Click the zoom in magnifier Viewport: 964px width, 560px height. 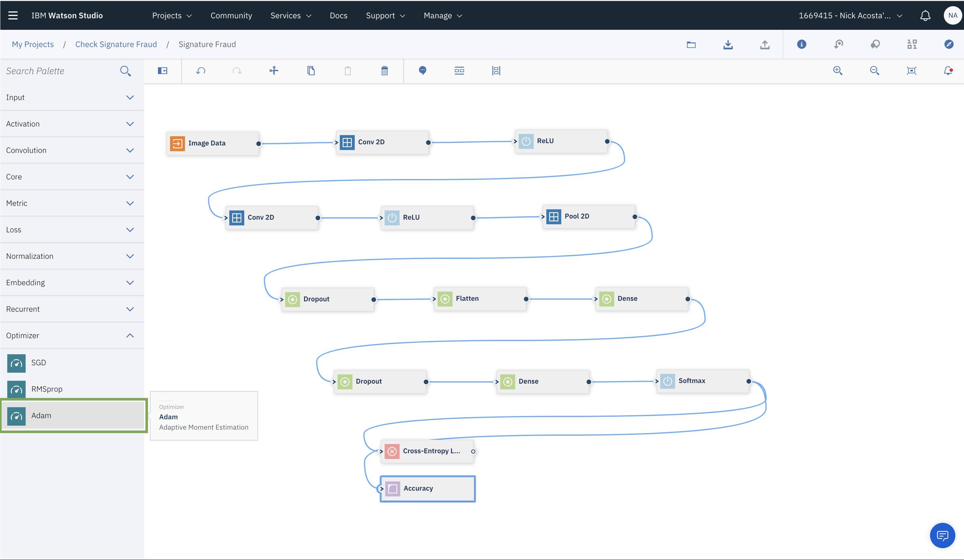838,70
